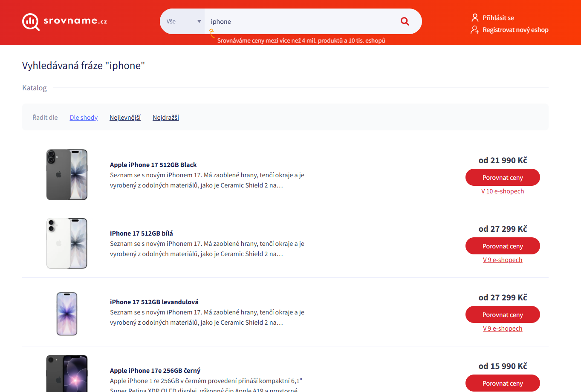This screenshot has height=392, width=581.
Task: Sort results by Dle shody
Action: point(84,118)
